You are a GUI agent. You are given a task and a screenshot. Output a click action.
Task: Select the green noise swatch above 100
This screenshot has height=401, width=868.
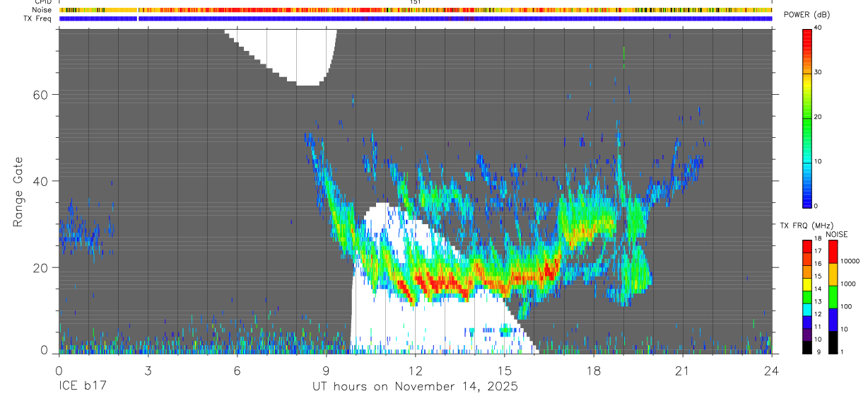[833, 297]
